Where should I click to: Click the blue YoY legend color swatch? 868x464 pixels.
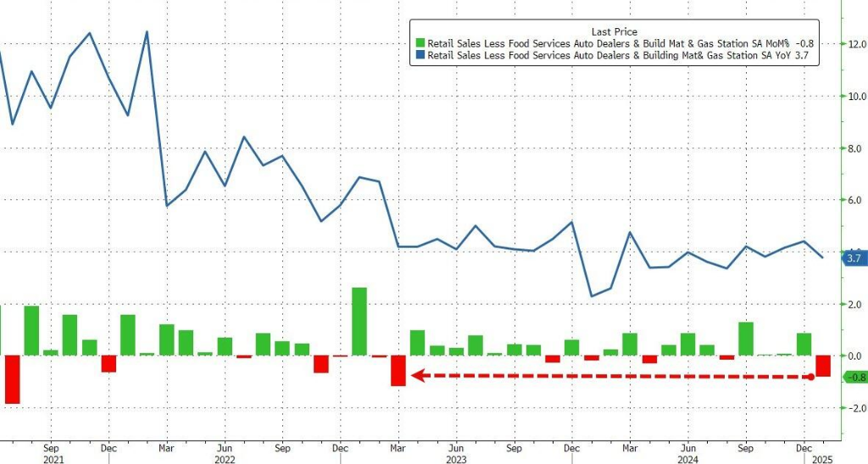click(x=419, y=57)
